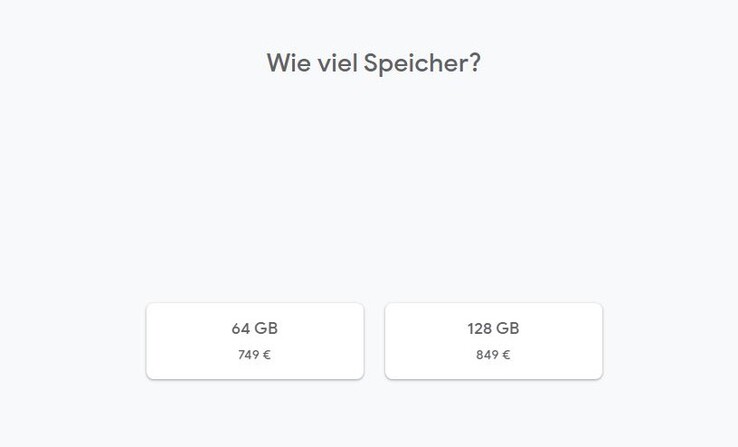Tap the right storage option card

493,341
